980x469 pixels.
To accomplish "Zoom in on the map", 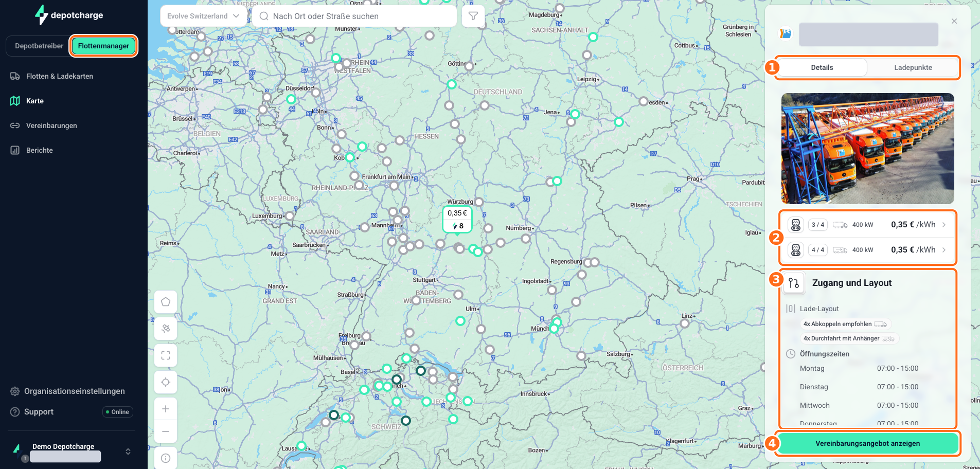I will click(166, 409).
